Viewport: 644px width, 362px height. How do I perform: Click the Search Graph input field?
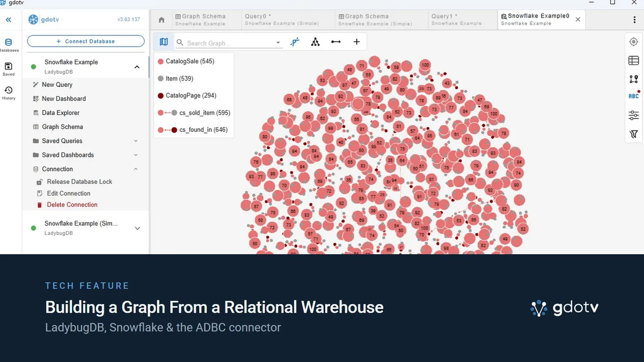click(x=229, y=43)
